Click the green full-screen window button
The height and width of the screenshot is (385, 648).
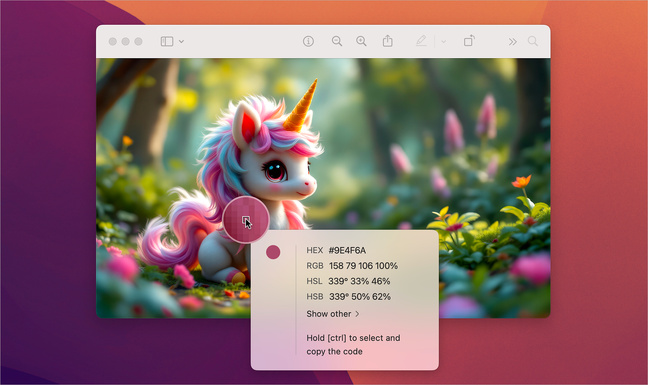138,41
